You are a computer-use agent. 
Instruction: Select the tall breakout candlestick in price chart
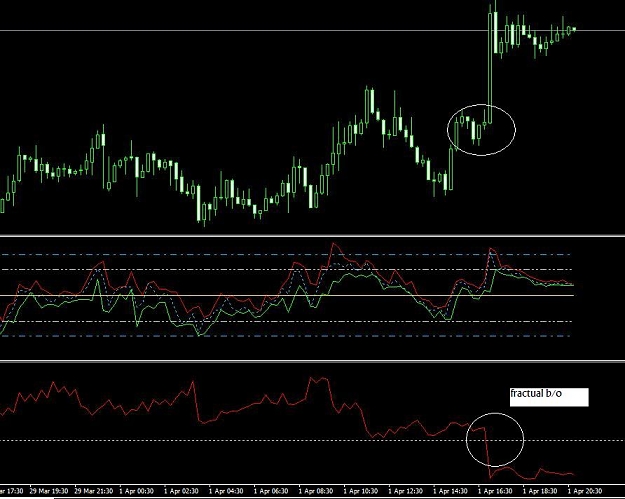point(490,64)
